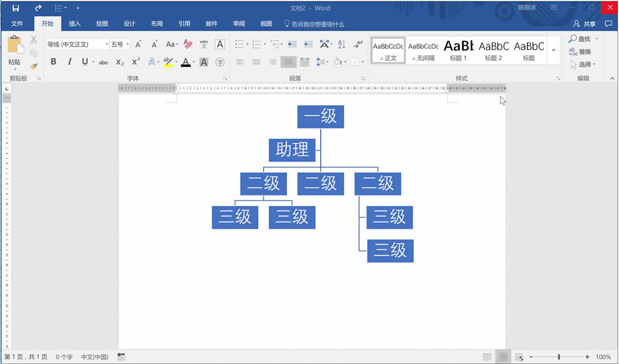The image size is (619, 364).
Task: Toggle Italic formatting
Action: pyautogui.click(x=69, y=62)
